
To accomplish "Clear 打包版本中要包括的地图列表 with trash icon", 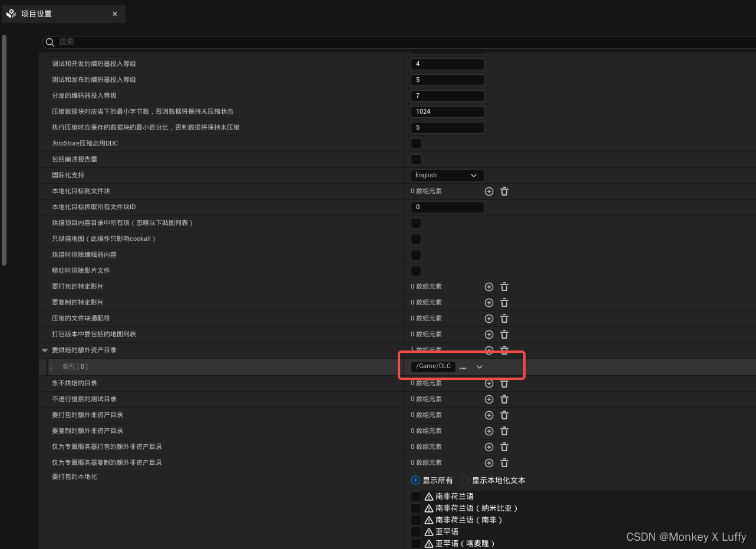I will 504,335.
